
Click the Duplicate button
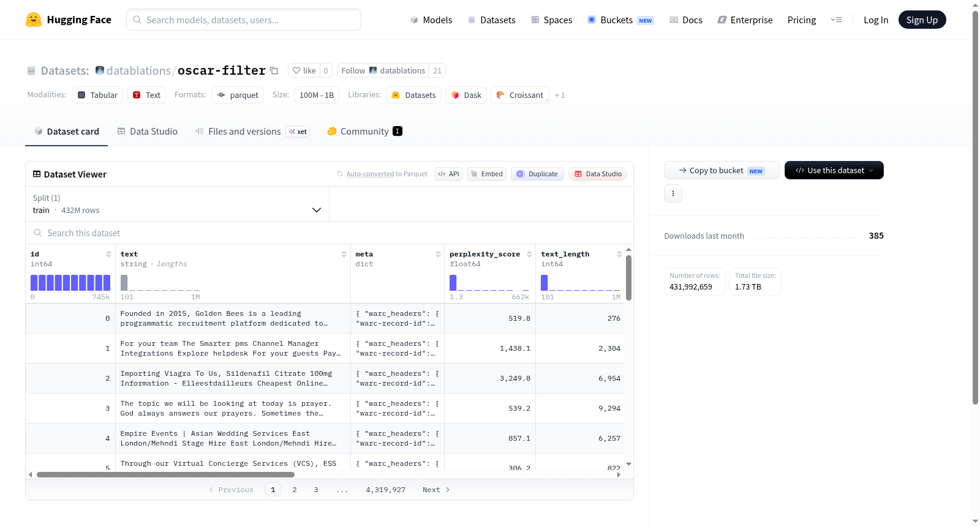[537, 174]
